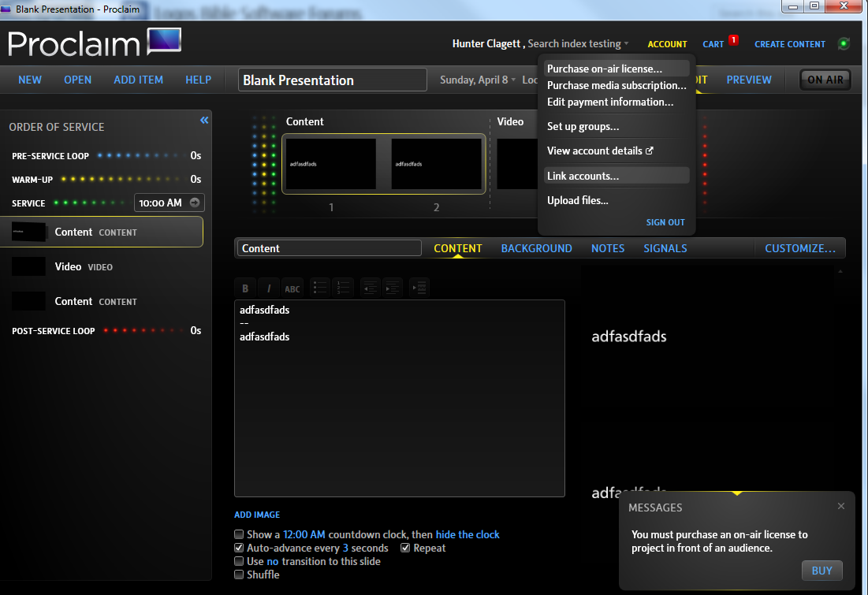Click external link icon by View account details
The width and height of the screenshot is (868, 595).
coord(650,151)
